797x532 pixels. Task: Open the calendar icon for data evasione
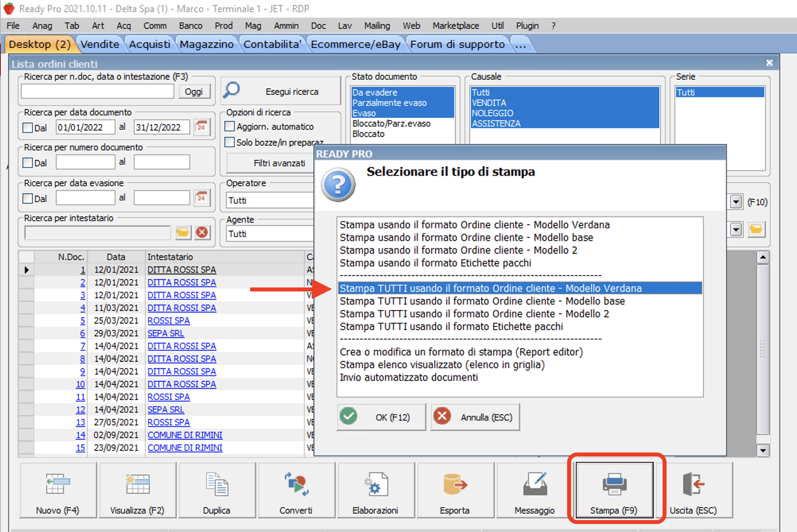point(202,198)
